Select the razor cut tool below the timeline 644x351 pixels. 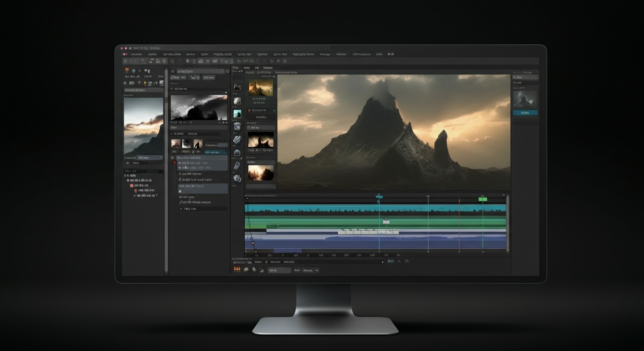[x=261, y=271]
